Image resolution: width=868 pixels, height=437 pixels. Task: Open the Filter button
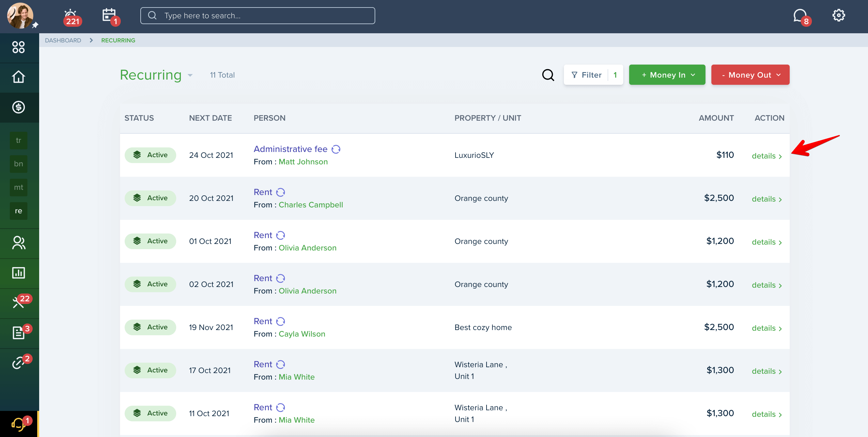593,75
